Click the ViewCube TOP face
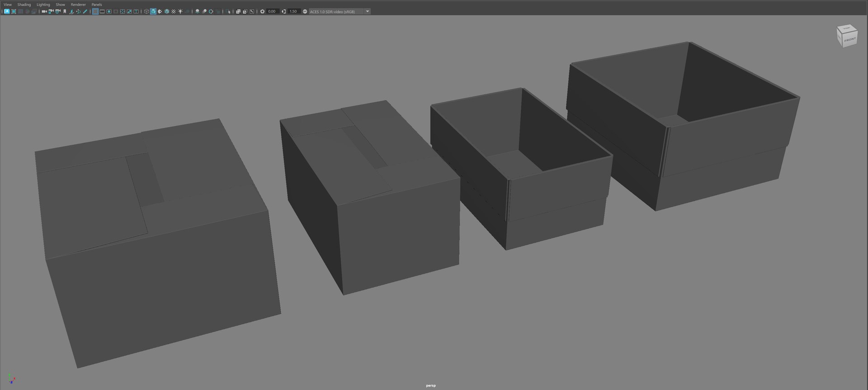The height and width of the screenshot is (390, 868). tap(847, 29)
